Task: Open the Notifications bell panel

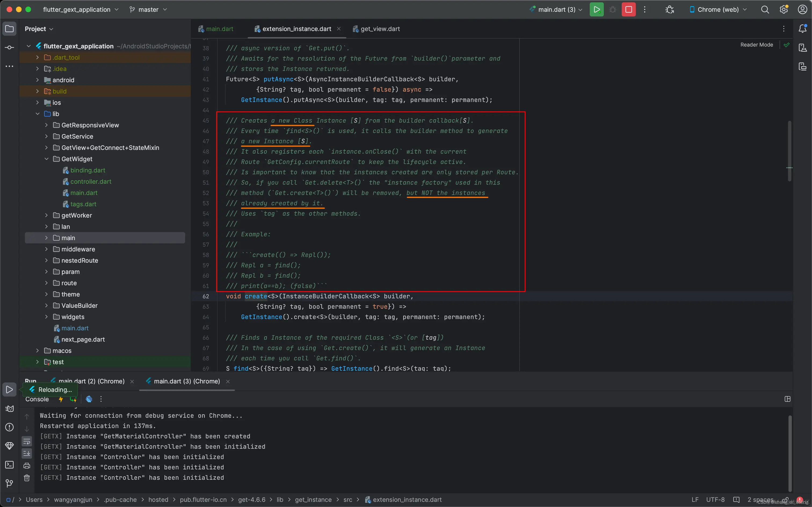Action: 802,29
